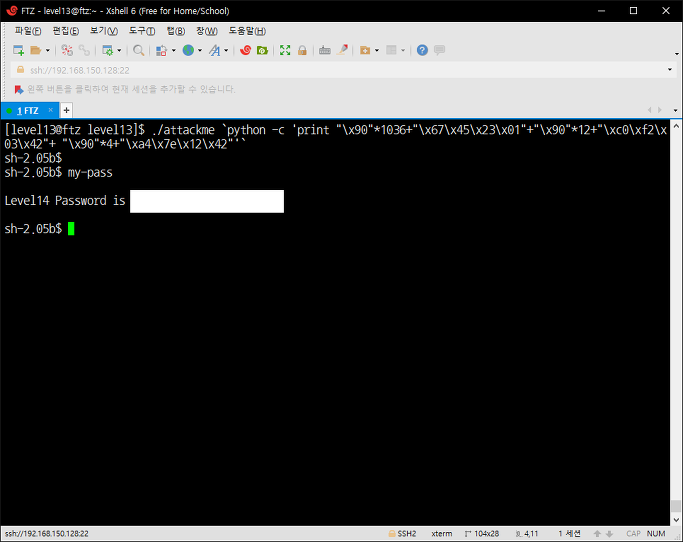This screenshot has height=542, width=683.
Task: Expand the globe encoding dropdown arrow
Action: pos(200,51)
